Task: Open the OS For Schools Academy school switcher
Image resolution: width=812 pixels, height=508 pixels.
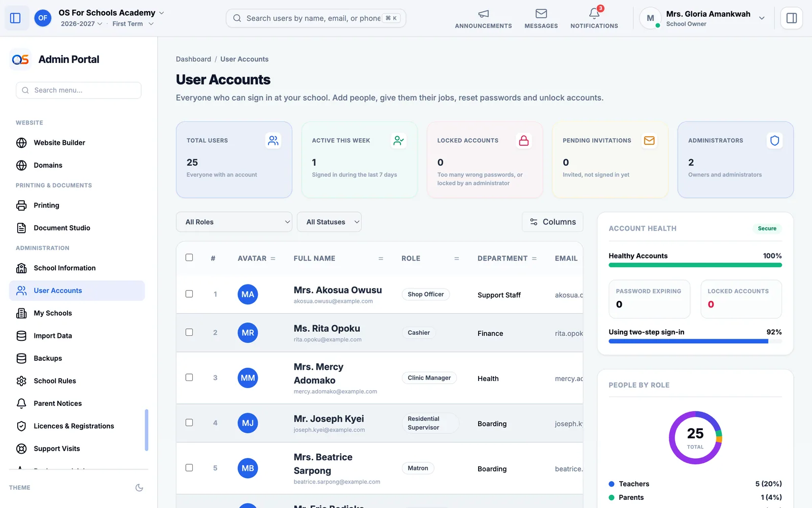Action: coord(111,13)
